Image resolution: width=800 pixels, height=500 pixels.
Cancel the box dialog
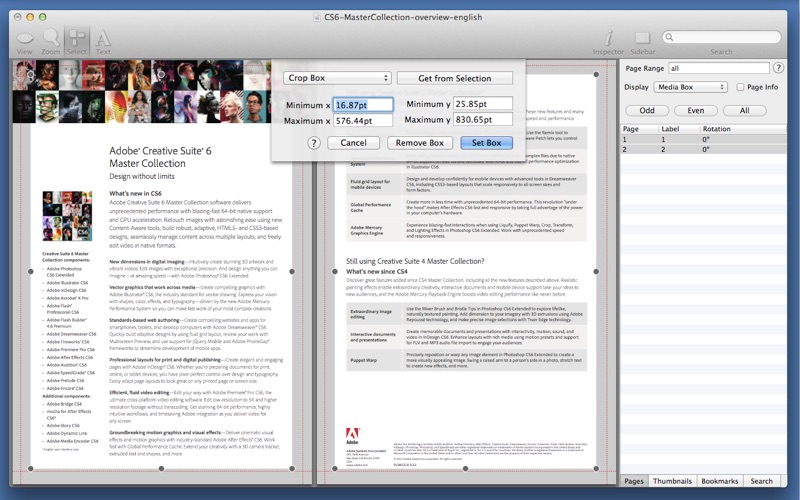(x=353, y=143)
